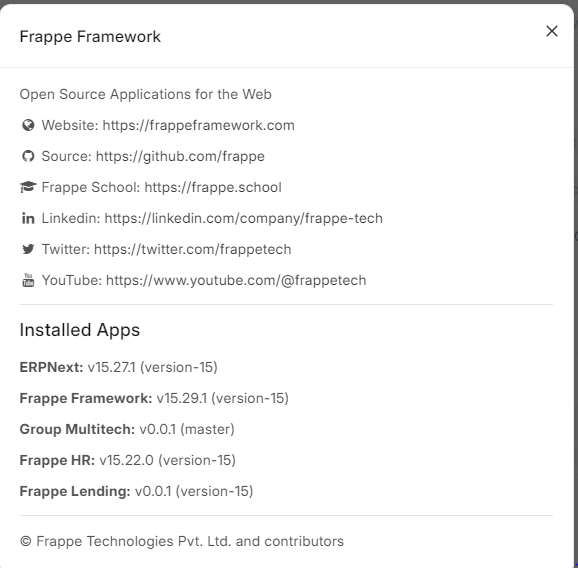Click the ERPNext v15.27.1 version entry
Screen dimensions: 578x568
click(x=118, y=367)
